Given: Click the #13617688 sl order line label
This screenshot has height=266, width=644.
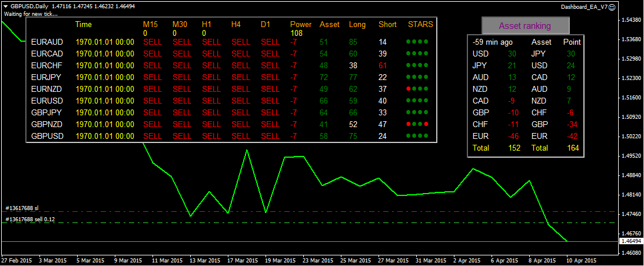Looking at the screenshot, I should (x=22, y=208).
